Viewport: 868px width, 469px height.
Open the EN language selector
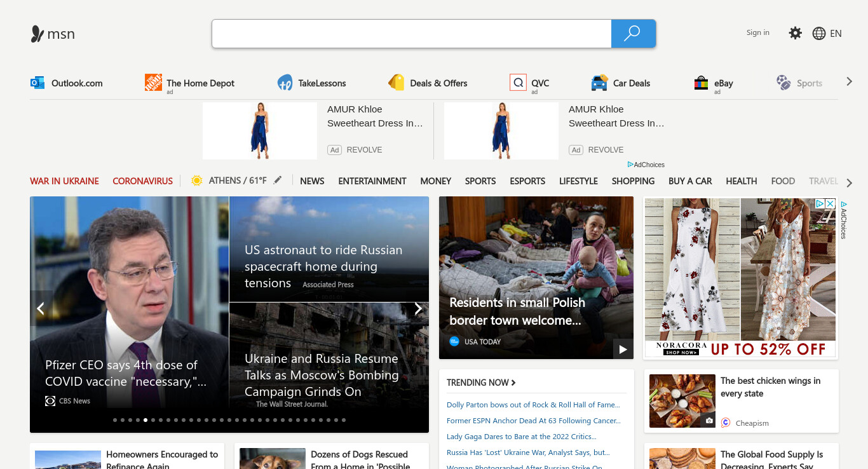point(836,34)
